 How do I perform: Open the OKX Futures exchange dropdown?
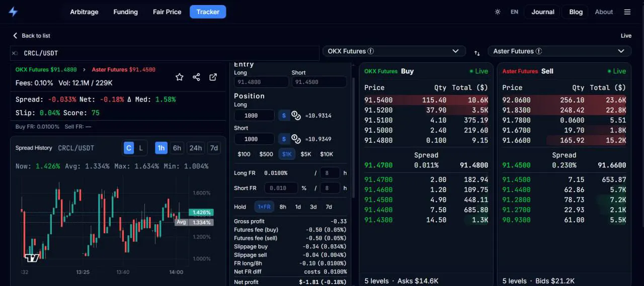393,51
